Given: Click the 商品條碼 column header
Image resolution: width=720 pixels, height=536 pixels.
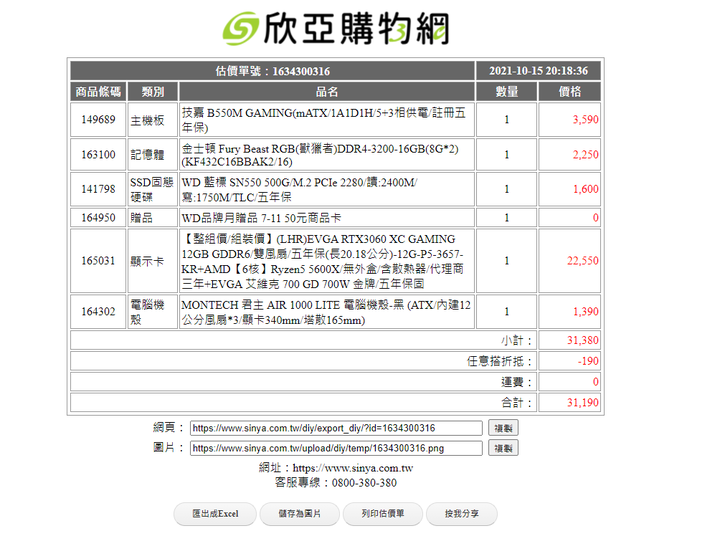Looking at the screenshot, I should point(98,92).
